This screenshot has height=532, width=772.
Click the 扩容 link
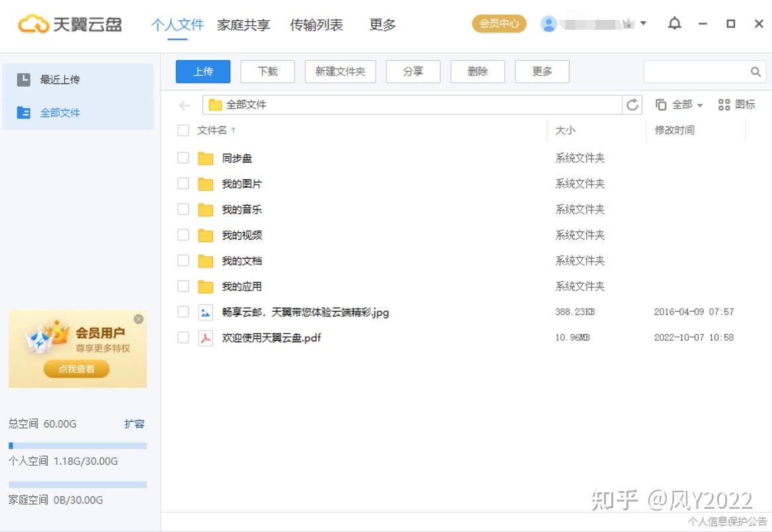[x=134, y=423]
